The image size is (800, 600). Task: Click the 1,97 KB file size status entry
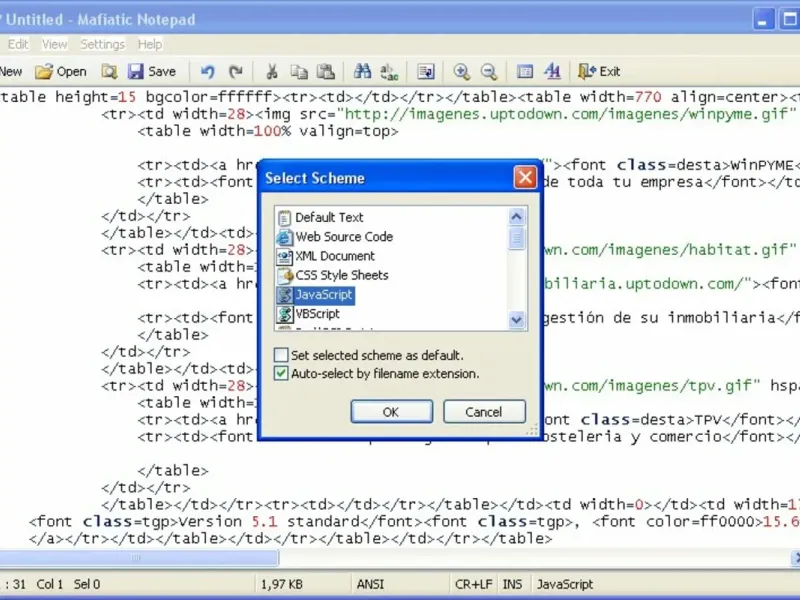[x=282, y=584]
